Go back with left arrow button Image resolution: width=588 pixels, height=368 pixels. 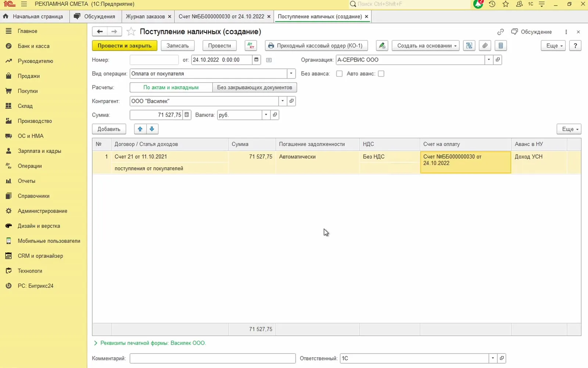click(x=100, y=32)
